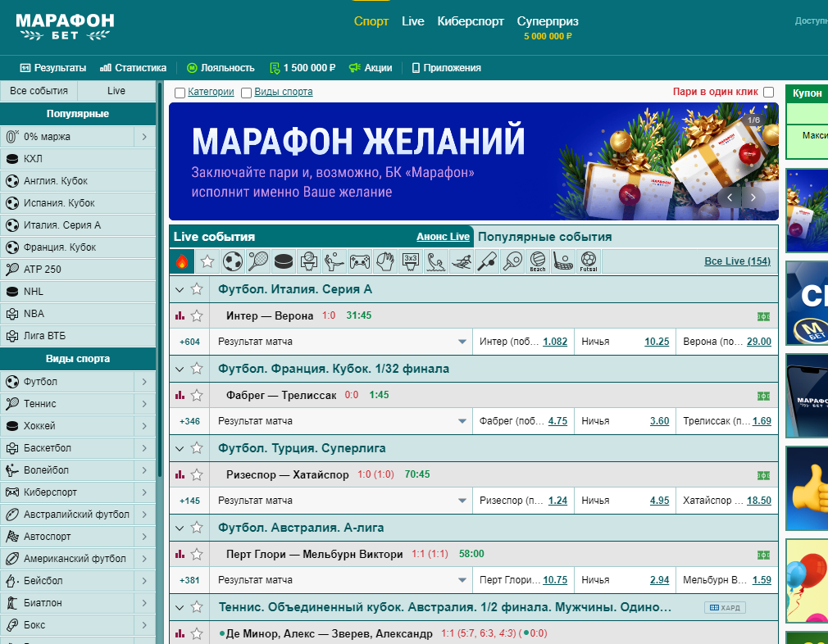Open statistics chart for Ризеспор — Хатайспор
Image resolution: width=828 pixels, height=644 pixels.
pos(180,474)
